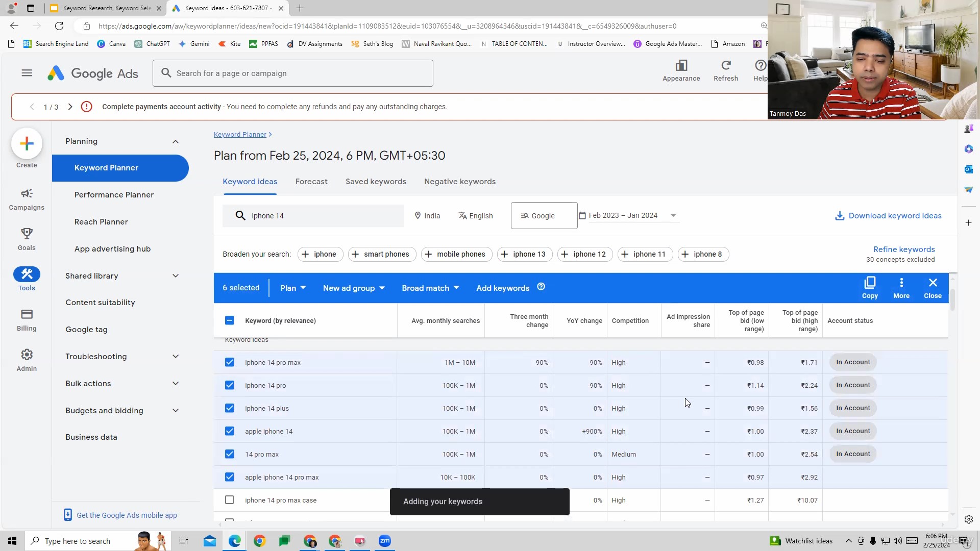The height and width of the screenshot is (551, 980).
Task: Uncheck the apple iphone 14 keyword
Action: click(x=230, y=431)
